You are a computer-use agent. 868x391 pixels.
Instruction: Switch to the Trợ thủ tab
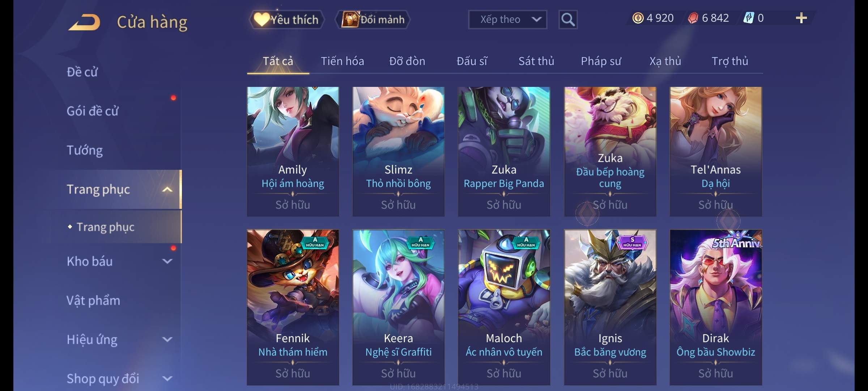(x=730, y=61)
